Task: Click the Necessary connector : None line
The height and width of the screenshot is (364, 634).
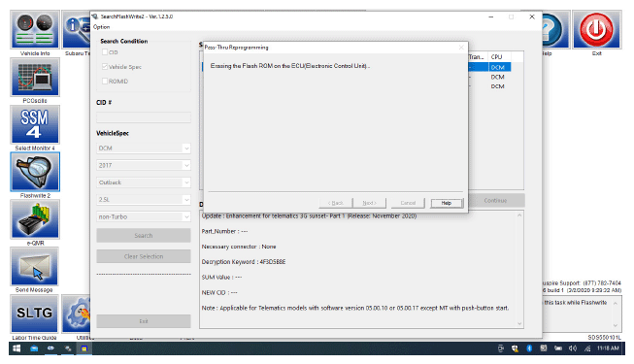Action: point(239,247)
